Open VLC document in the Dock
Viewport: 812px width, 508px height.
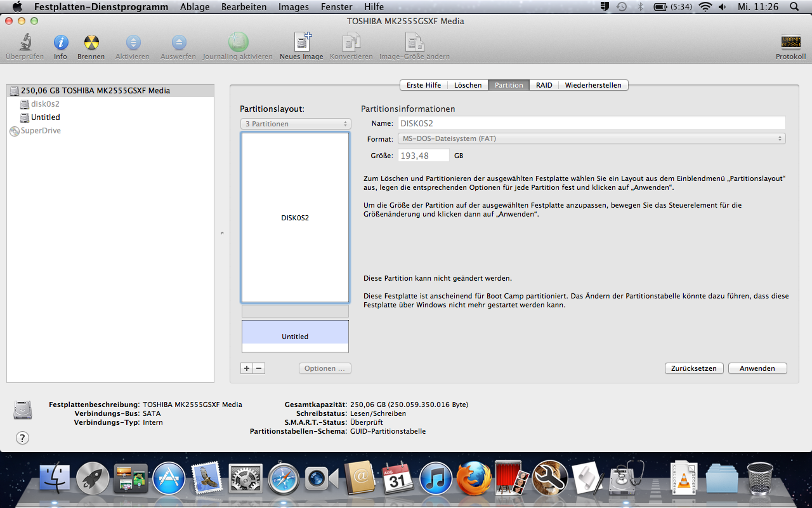pyautogui.click(x=684, y=478)
